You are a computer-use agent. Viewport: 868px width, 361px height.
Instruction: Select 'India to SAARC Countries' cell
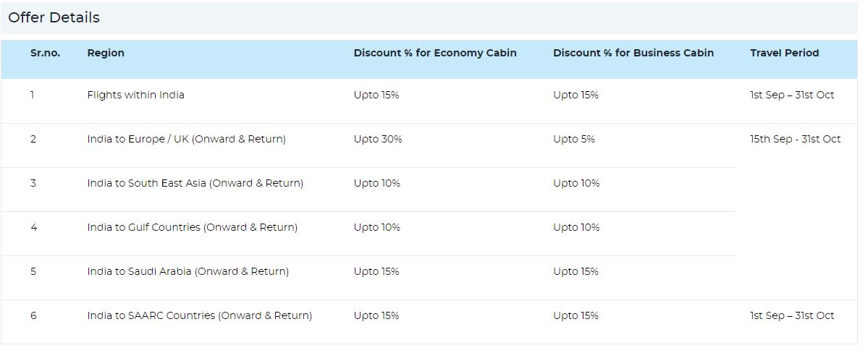point(199,315)
